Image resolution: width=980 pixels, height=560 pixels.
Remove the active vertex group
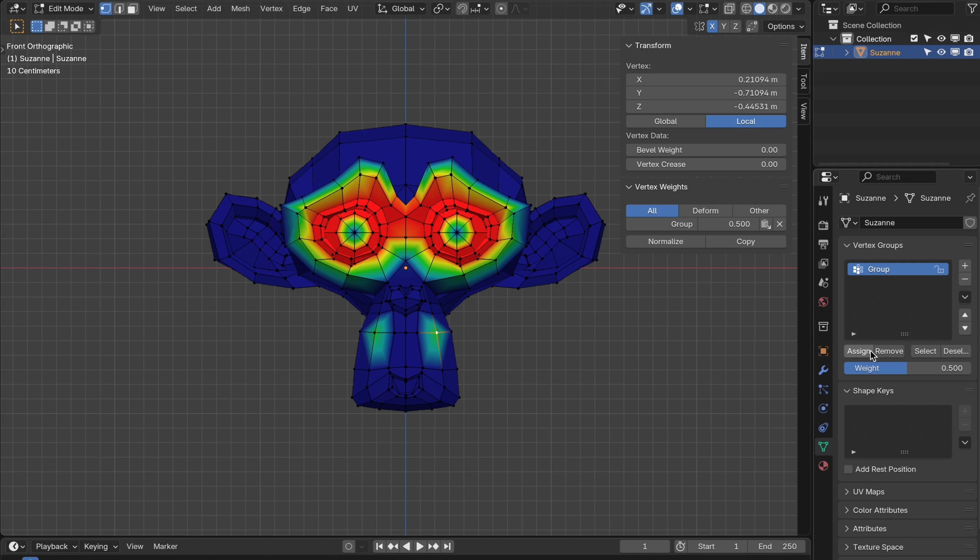click(965, 279)
